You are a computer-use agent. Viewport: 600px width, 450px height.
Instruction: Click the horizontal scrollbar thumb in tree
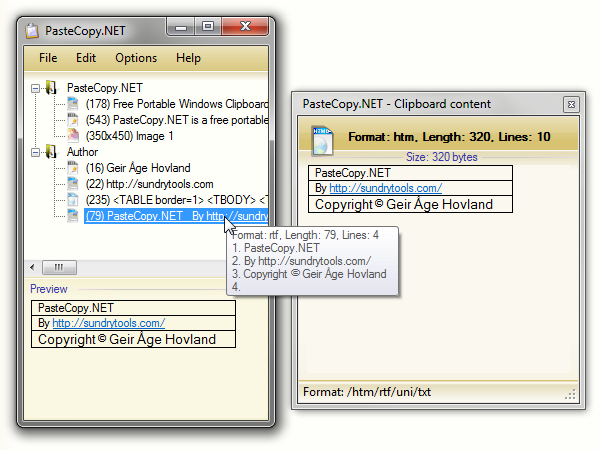pos(59,267)
